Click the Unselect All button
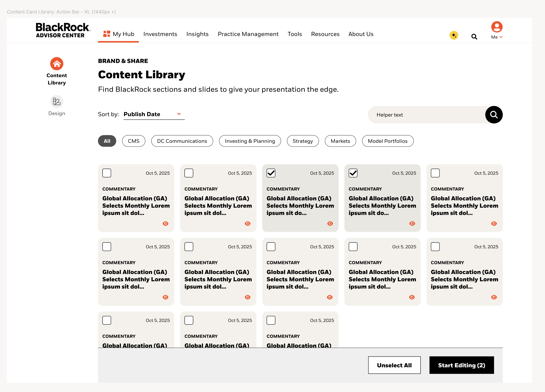 pyautogui.click(x=394, y=365)
